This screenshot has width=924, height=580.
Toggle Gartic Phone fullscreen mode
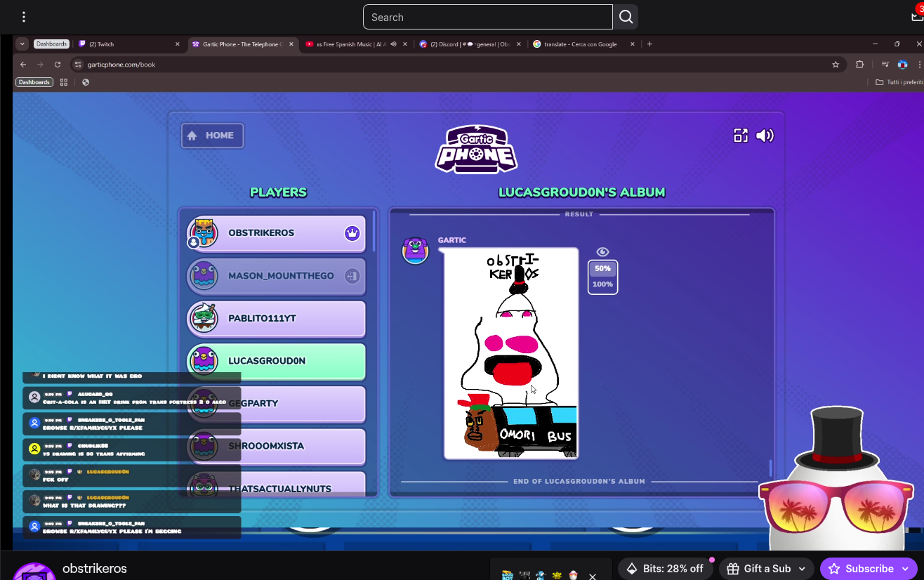(741, 136)
